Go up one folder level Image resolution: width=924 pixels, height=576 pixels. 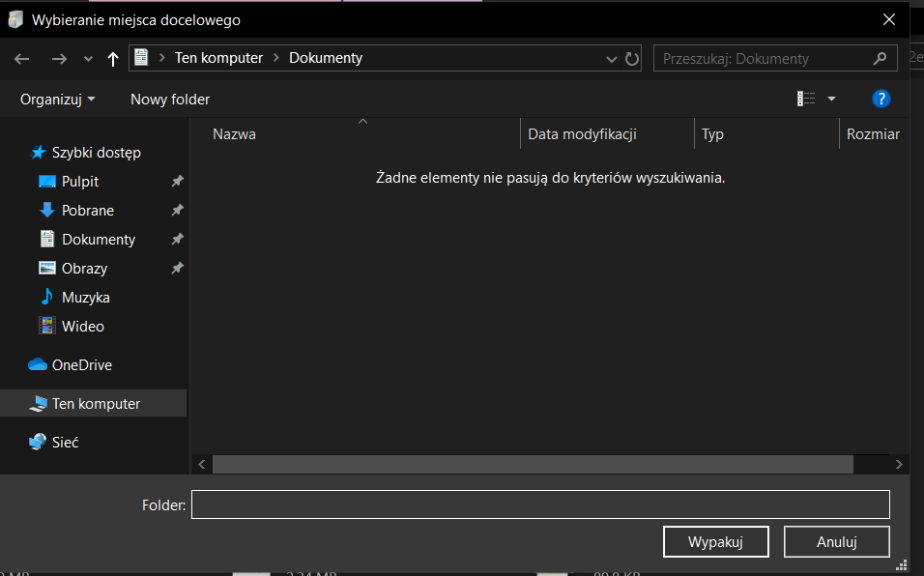(x=113, y=58)
